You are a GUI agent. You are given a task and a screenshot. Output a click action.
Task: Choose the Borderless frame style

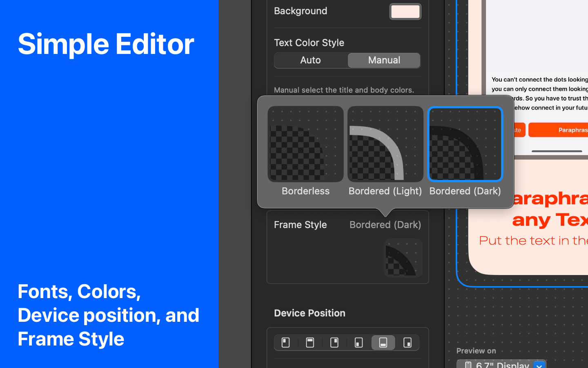305,144
